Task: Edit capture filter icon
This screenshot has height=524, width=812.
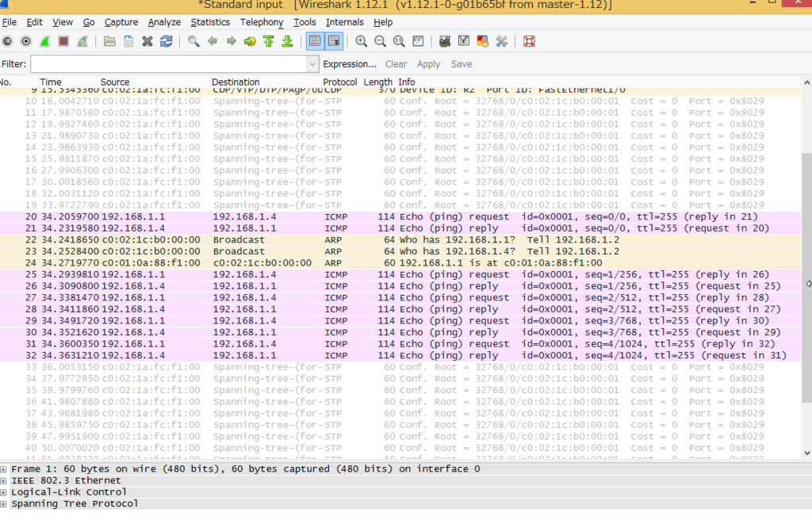Action: [444, 41]
